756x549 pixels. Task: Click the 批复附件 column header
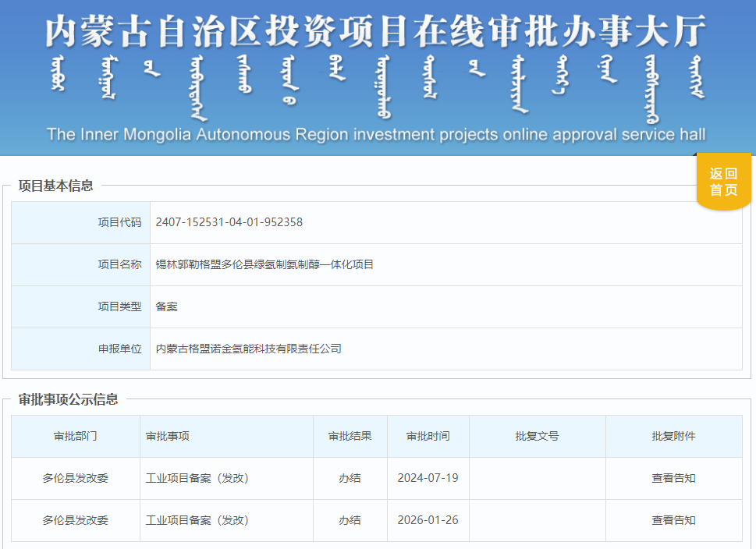[x=676, y=436]
